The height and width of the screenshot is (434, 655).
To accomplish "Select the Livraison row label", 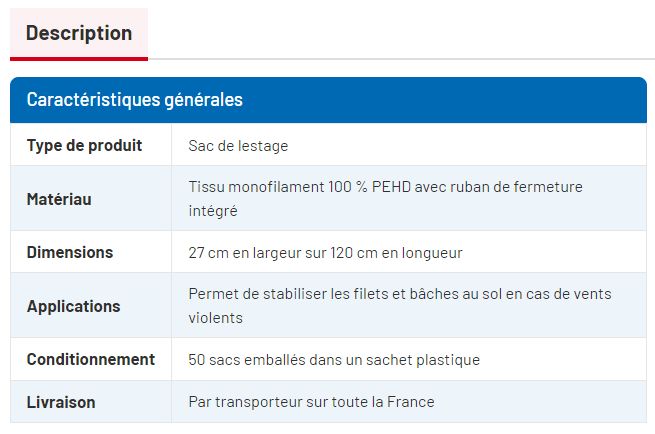I will click(61, 402).
